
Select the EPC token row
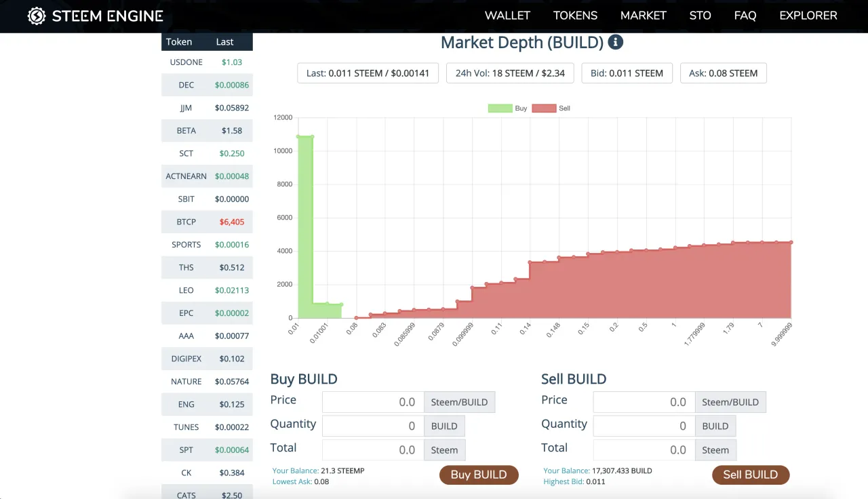click(207, 313)
